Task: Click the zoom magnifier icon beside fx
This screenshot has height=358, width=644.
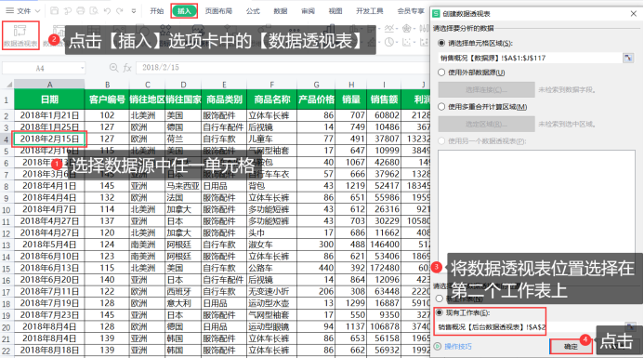Action: [113, 67]
